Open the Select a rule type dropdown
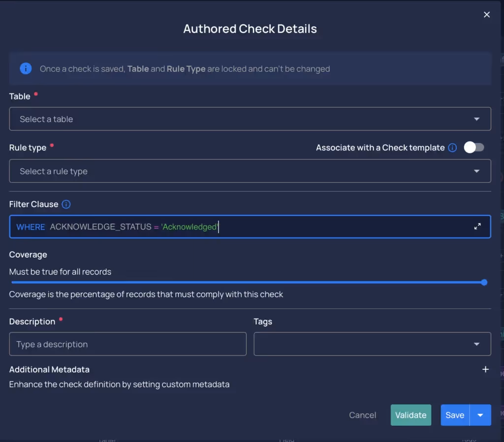Viewport: 504px width, 442px height. pyautogui.click(x=250, y=171)
